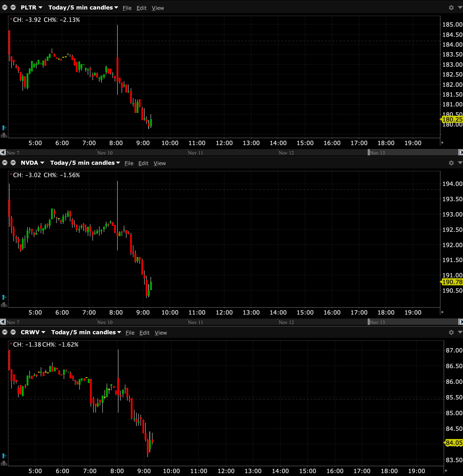Open the PLTR chart settings gear
The width and height of the screenshot is (463, 476).
[451, 8]
